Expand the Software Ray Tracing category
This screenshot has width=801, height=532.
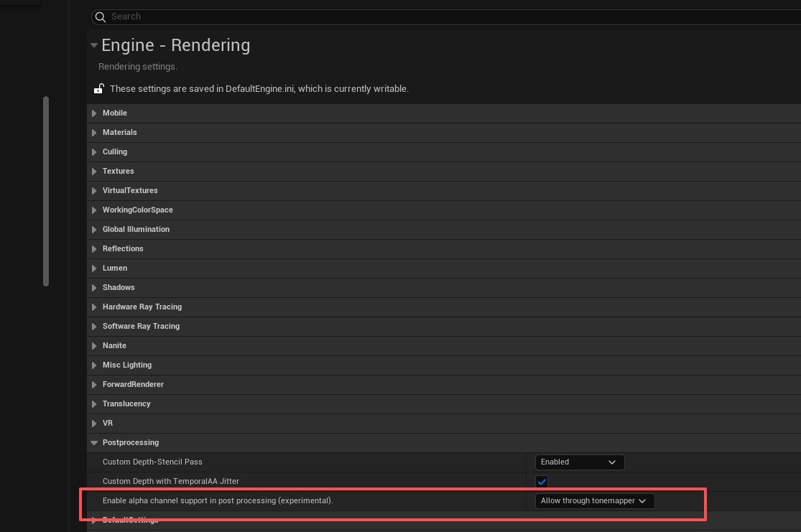(94, 327)
